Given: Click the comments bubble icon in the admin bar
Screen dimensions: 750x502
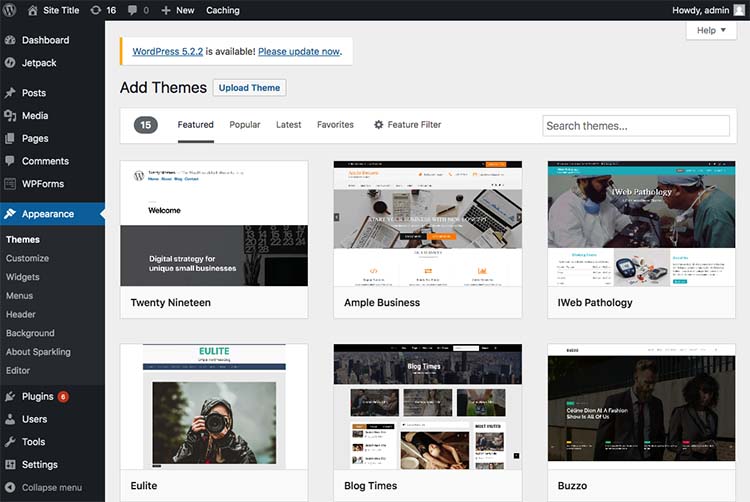Looking at the screenshot, I should tap(132, 10).
